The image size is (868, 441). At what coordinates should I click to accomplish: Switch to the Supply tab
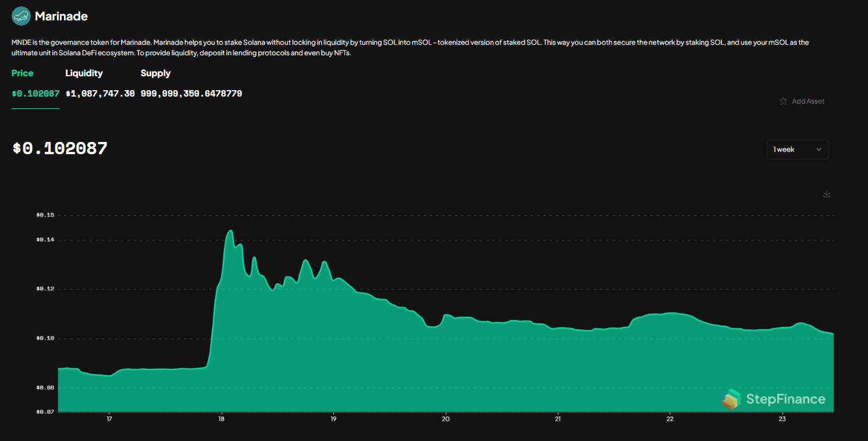155,73
